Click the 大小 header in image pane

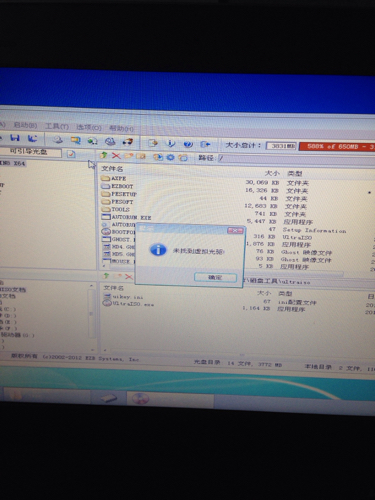pos(272,173)
